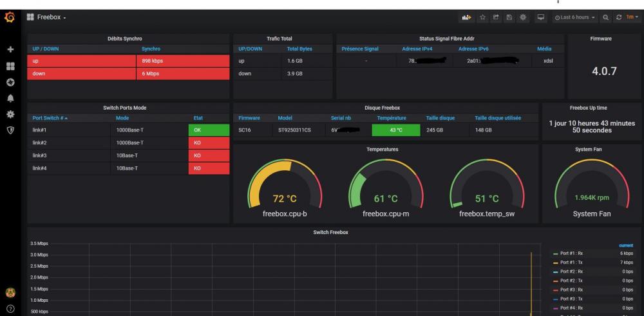Open Alerting bell icon in the sidebar
Screen dimensions: 644x316
[10, 99]
